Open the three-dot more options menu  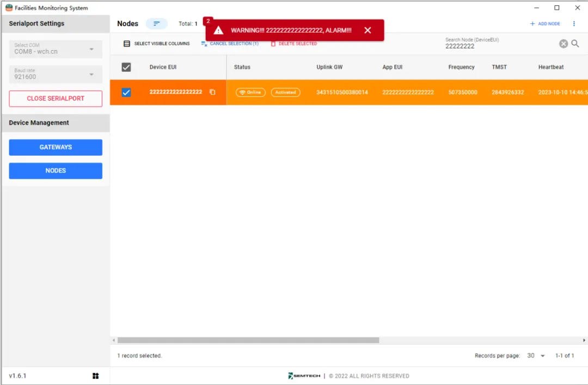(574, 24)
